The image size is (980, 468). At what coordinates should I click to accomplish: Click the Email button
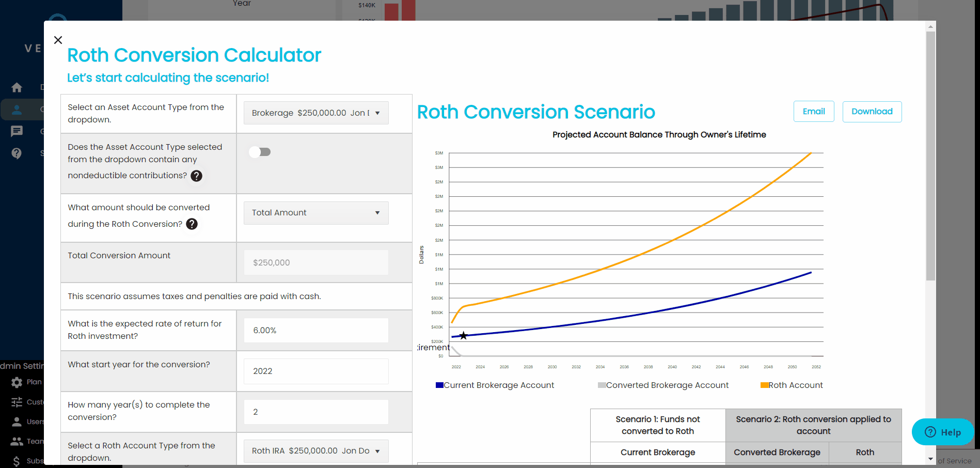tap(813, 111)
